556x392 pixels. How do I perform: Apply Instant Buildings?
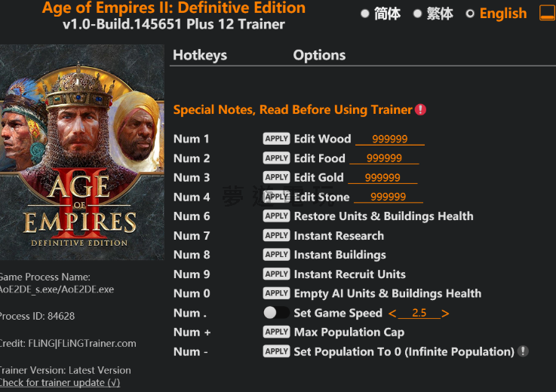(276, 255)
